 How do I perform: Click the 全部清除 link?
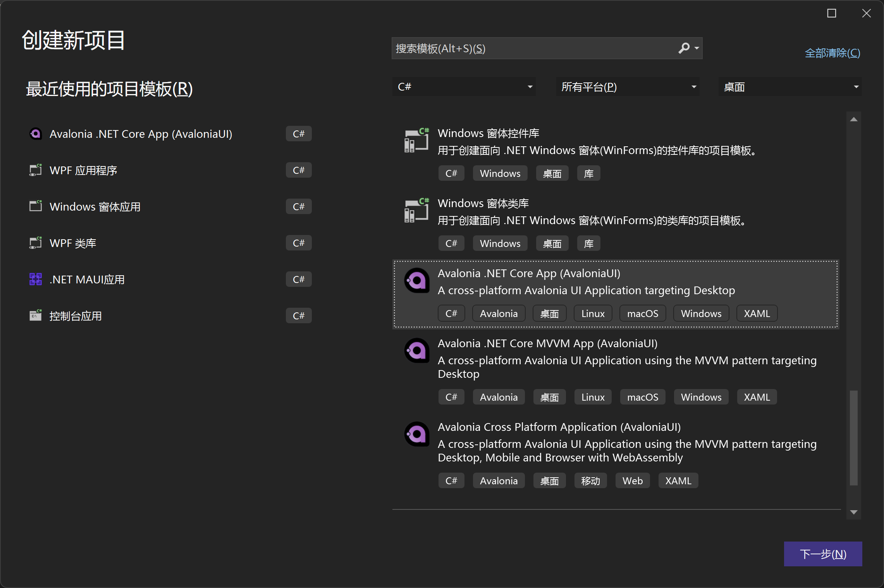tap(832, 53)
